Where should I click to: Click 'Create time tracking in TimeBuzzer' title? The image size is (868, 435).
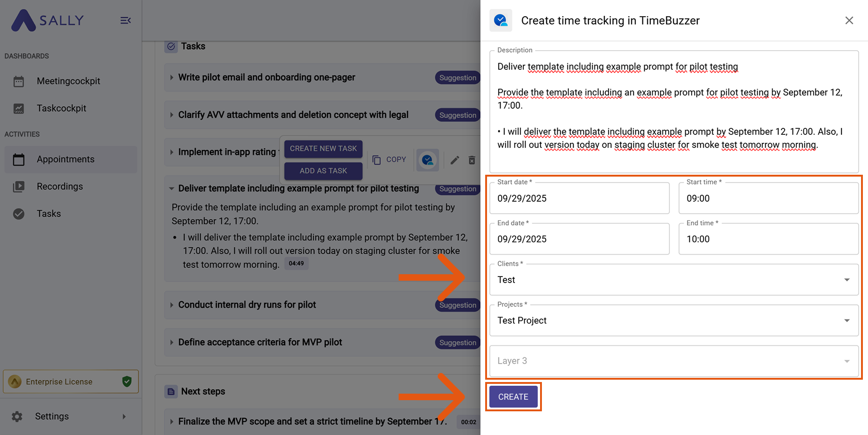point(610,20)
